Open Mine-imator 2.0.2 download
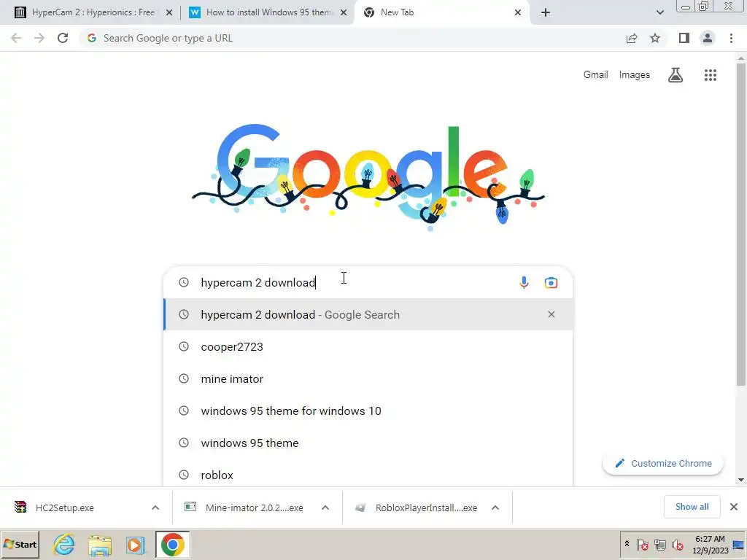The image size is (747, 560). (255, 507)
